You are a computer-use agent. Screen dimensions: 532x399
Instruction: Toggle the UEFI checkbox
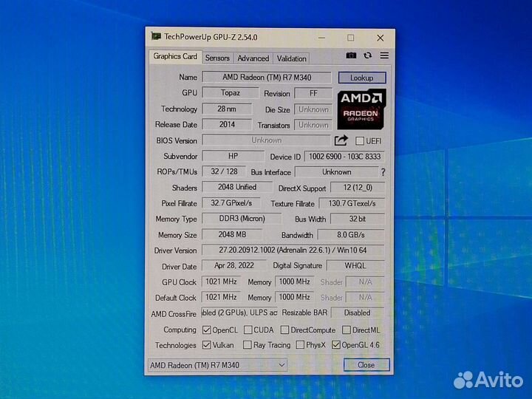click(x=360, y=141)
